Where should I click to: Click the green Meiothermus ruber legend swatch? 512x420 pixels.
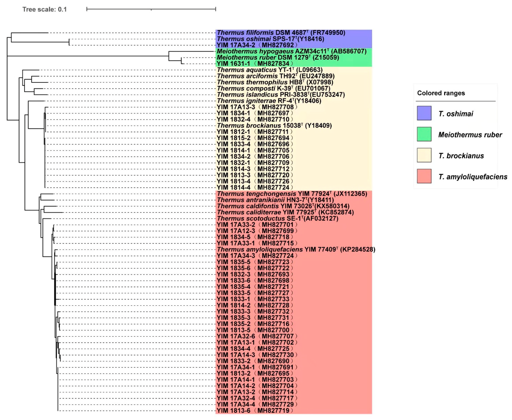click(x=424, y=134)
